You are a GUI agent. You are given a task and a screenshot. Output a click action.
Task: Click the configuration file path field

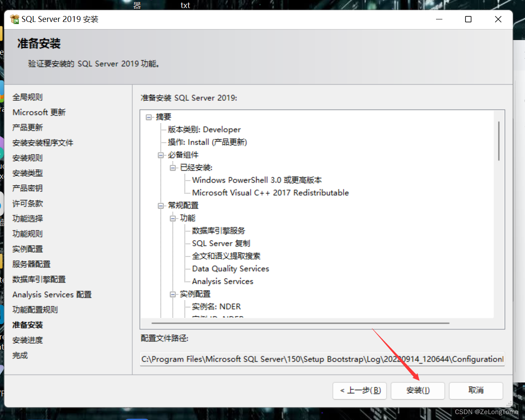(x=323, y=359)
